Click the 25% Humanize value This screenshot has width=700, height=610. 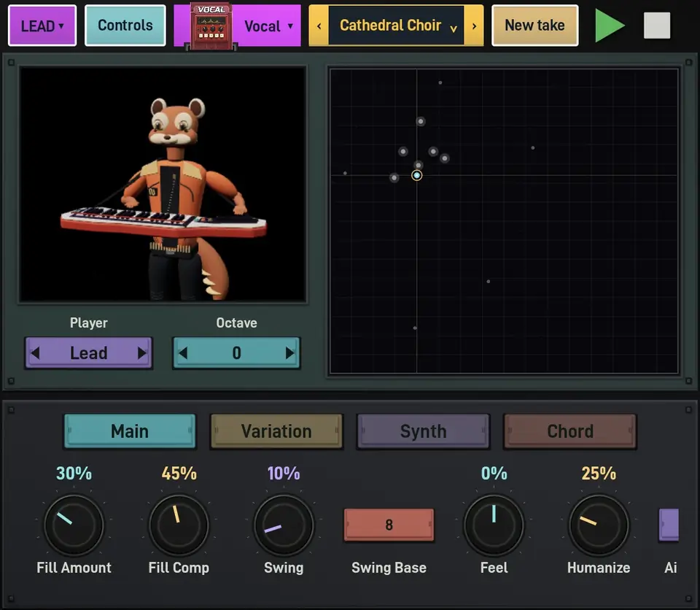pyautogui.click(x=599, y=474)
